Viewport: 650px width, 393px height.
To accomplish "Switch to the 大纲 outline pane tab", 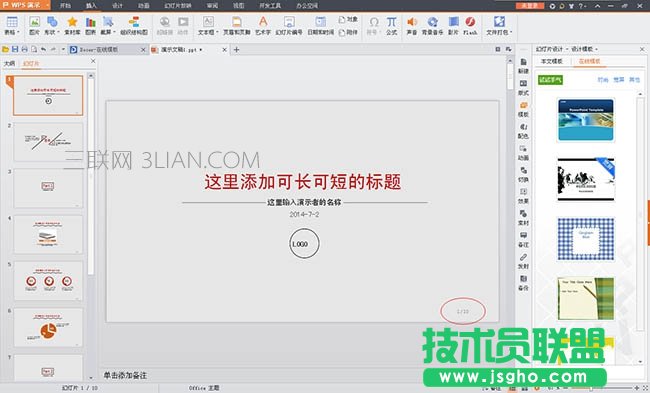I will click(9, 63).
